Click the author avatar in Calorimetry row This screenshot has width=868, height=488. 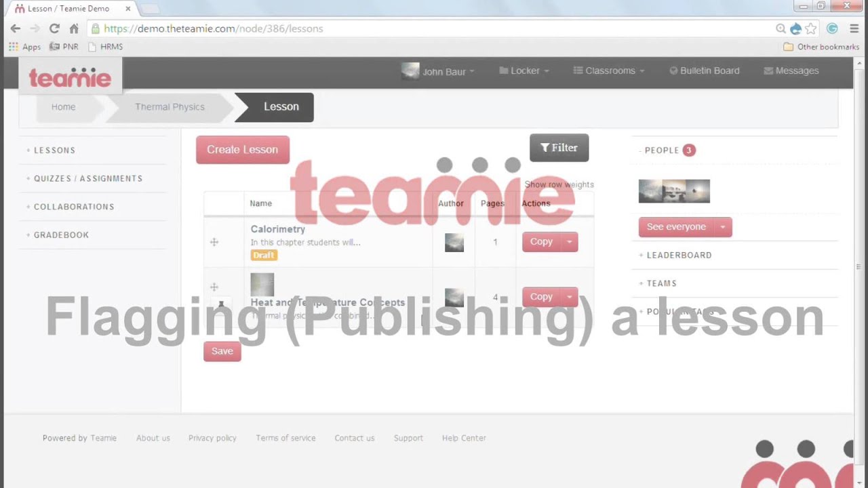[x=454, y=243]
